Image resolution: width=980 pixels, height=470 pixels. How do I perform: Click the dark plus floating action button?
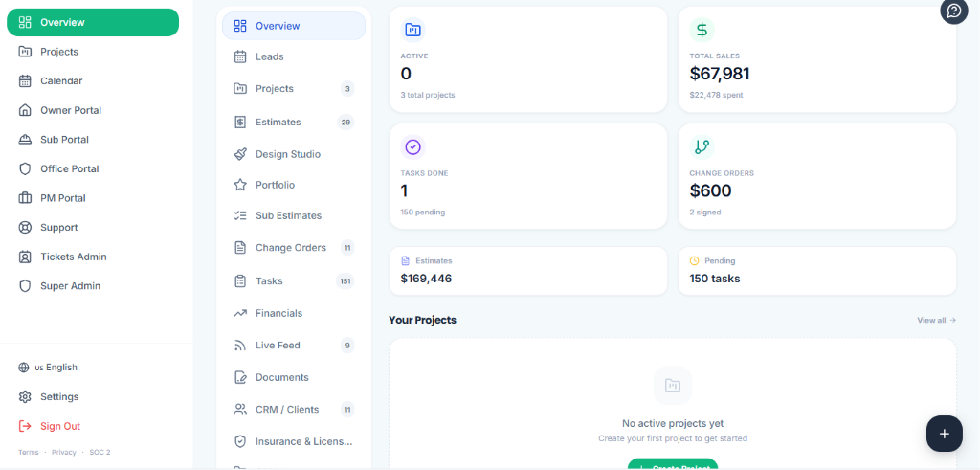click(x=945, y=434)
